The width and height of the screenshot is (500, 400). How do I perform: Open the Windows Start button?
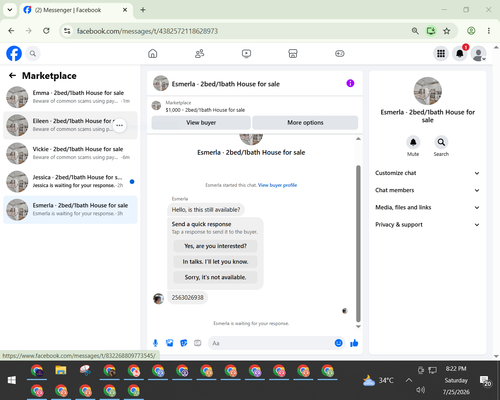coord(12,380)
